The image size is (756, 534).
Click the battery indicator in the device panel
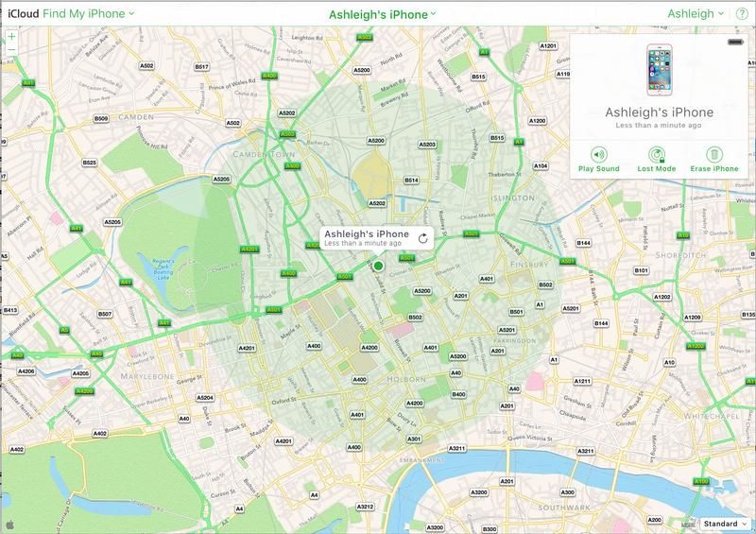(736, 42)
